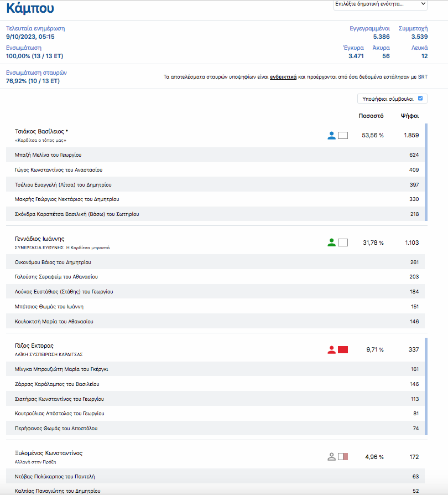Collapse the Τσιάκος Βασίλειος candidate list

point(41,132)
